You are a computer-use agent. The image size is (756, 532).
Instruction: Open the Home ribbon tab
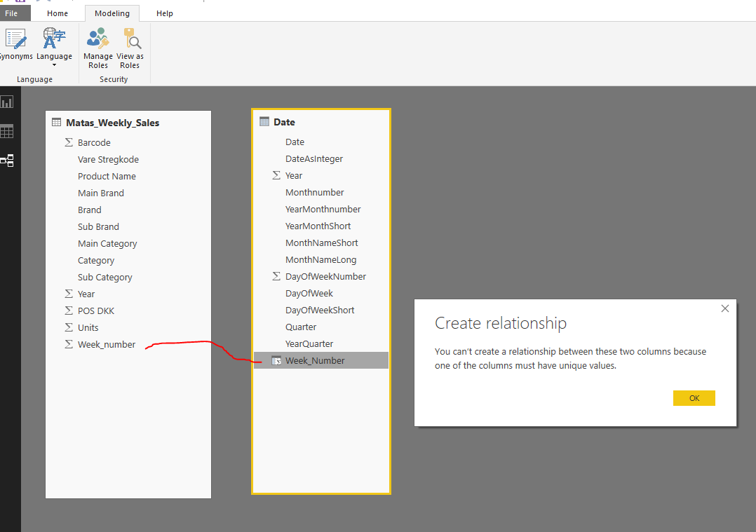pos(58,13)
